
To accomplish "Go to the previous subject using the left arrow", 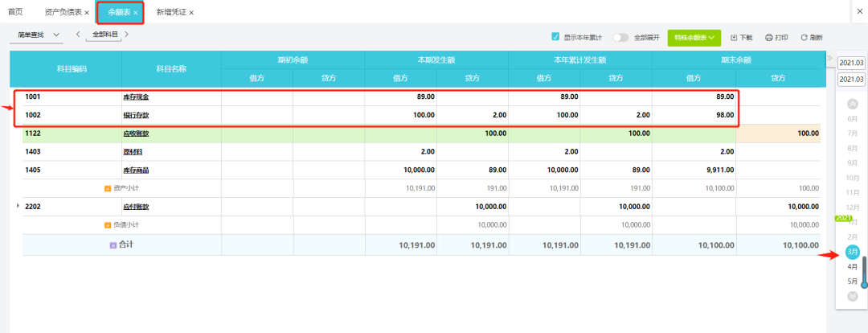I will coord(78,35).
